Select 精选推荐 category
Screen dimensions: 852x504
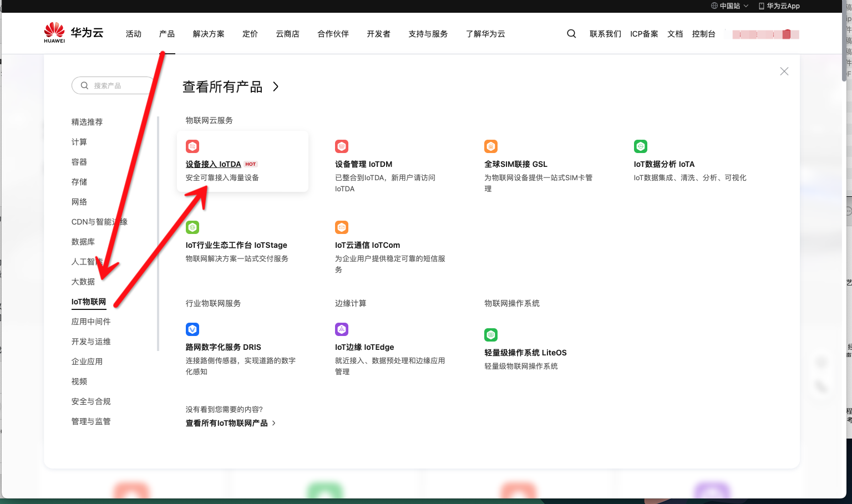coord(87,122)
